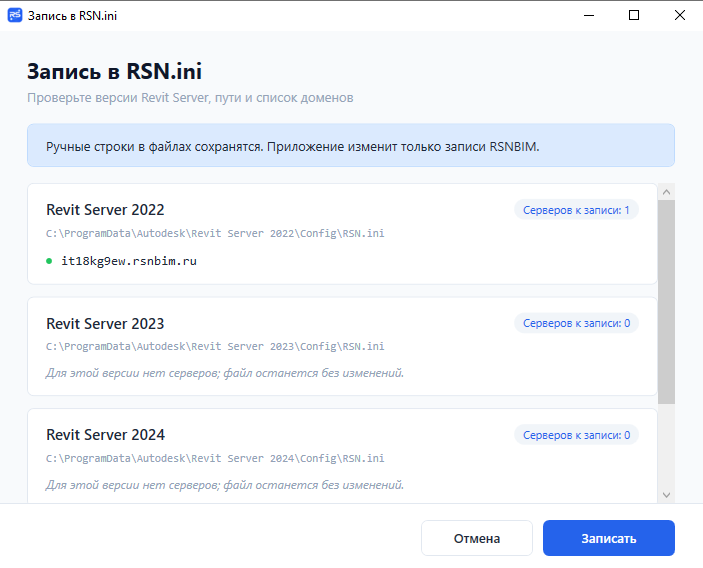This screenshot has height=568, width=703.
Task: Click the RSNBIM app icon in title bar
Action: (x=15, y=15)
